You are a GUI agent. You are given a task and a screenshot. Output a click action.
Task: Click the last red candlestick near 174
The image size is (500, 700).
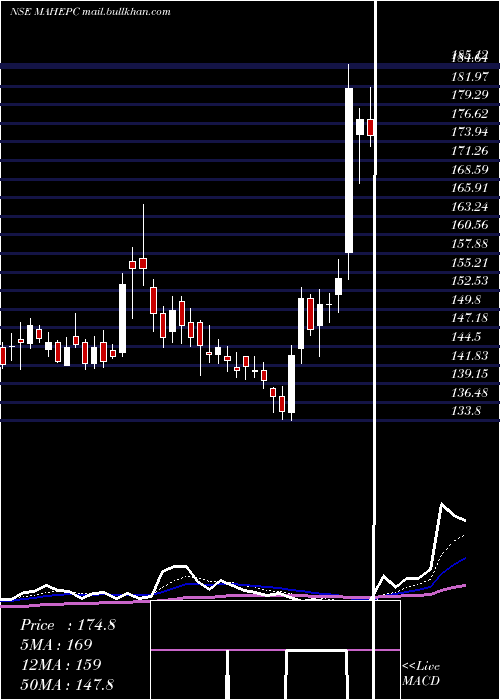(371, 127)
